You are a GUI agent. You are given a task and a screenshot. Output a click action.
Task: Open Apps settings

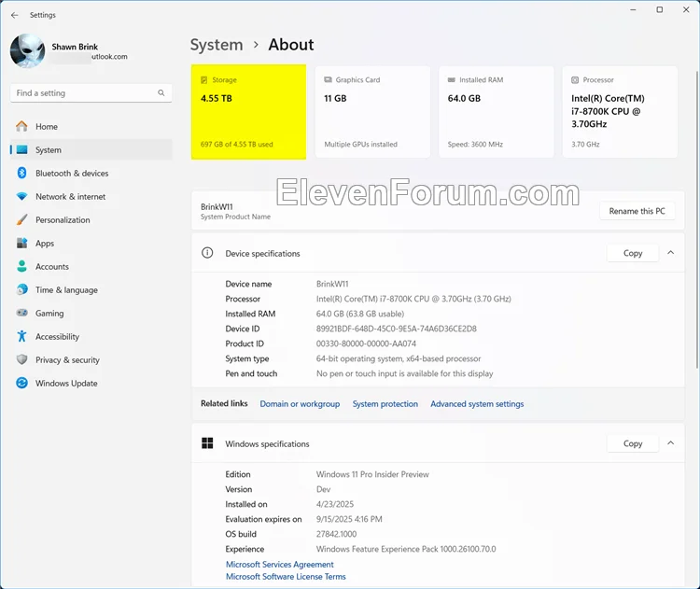(x=91, y=244)
